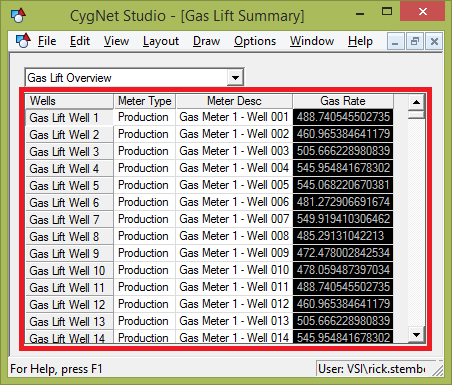Click the Meter Desc column header
Viewport: 452px width, 385px height.
click(234, 101)
